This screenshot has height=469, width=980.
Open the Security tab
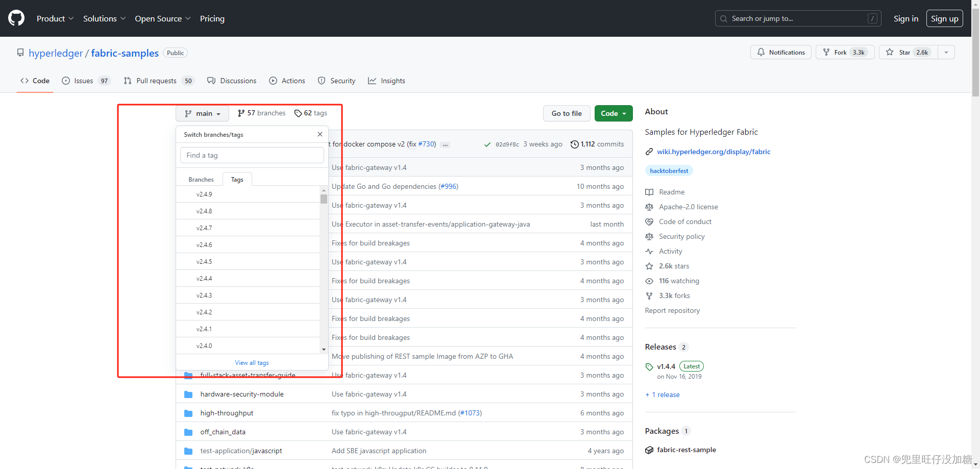pyautogui.click(x=336, y=81)
